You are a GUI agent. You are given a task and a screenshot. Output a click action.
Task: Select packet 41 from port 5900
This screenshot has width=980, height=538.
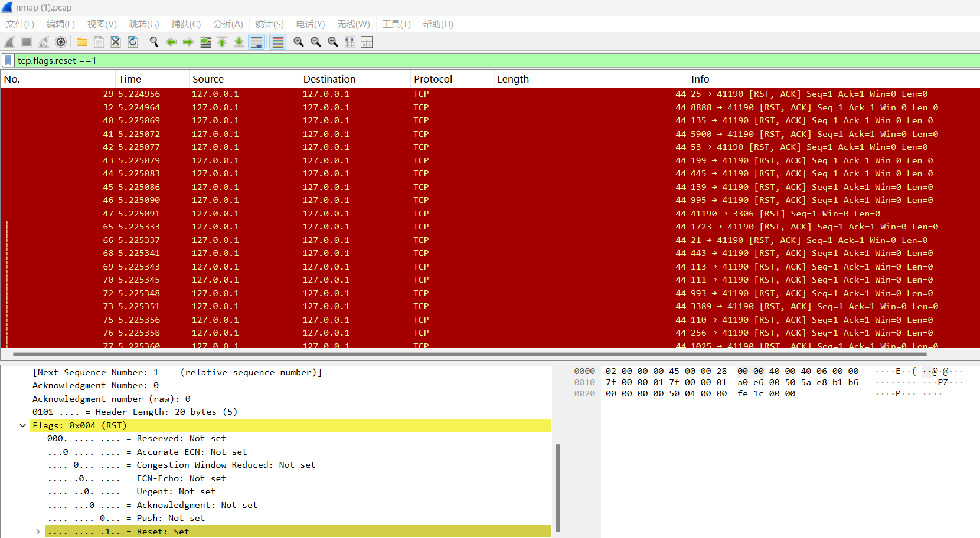click(490, 134)
